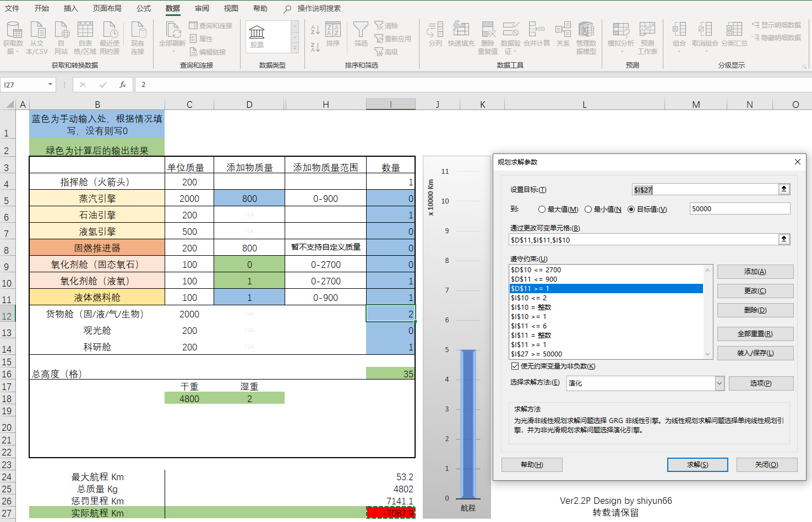Click the Solve (求解) button
This screenshot has width=812, height=522.
[x=697, y=465]
